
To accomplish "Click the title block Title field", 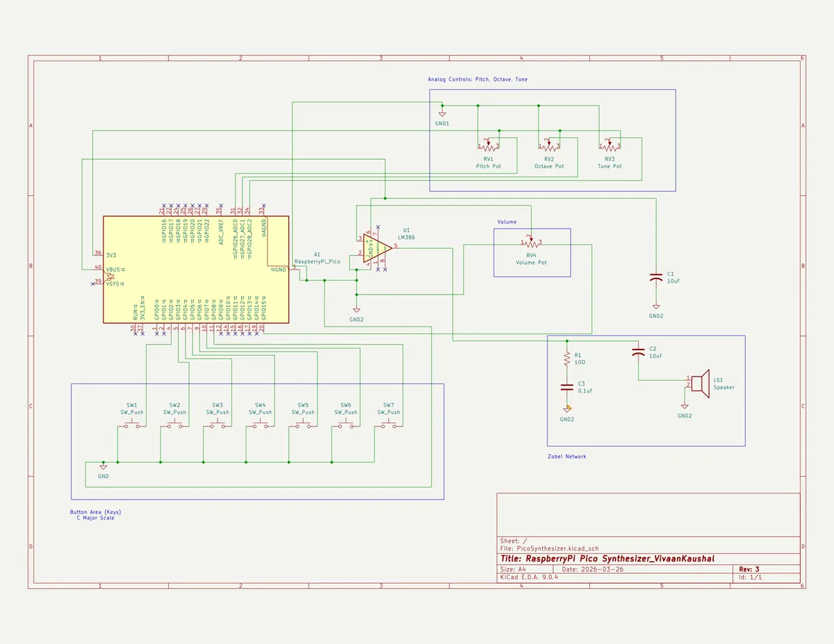I will 607,559.
